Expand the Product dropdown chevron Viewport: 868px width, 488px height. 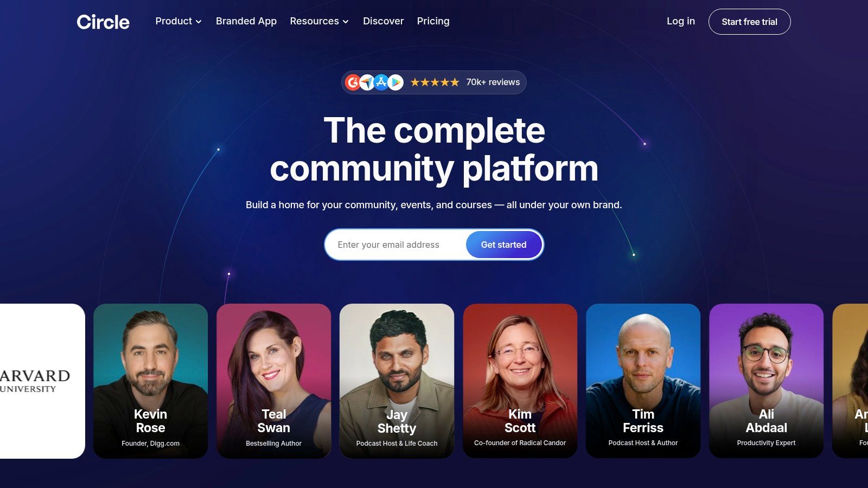[199, 22]
